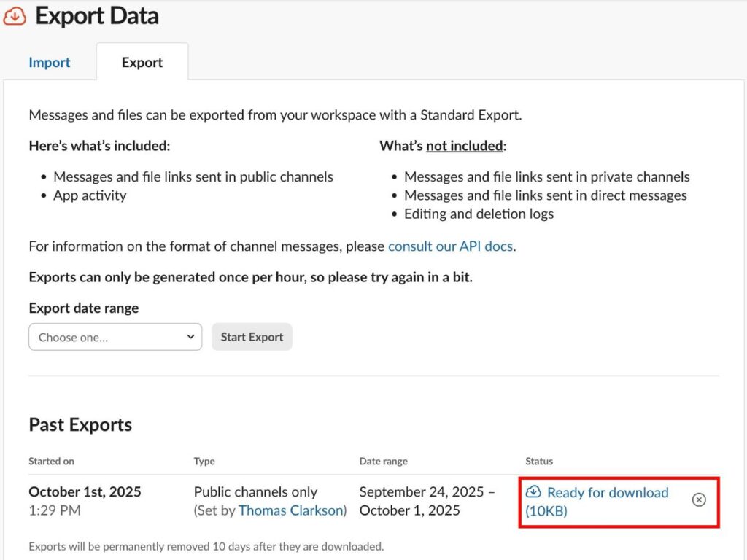
Task: Click the 'Status' column header
Action: [539, 461]
